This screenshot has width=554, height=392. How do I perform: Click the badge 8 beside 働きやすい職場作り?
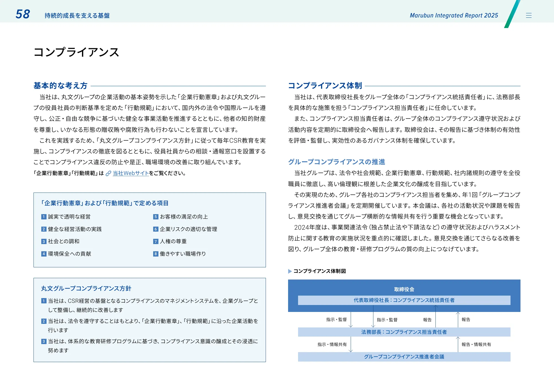pos(155,253)
